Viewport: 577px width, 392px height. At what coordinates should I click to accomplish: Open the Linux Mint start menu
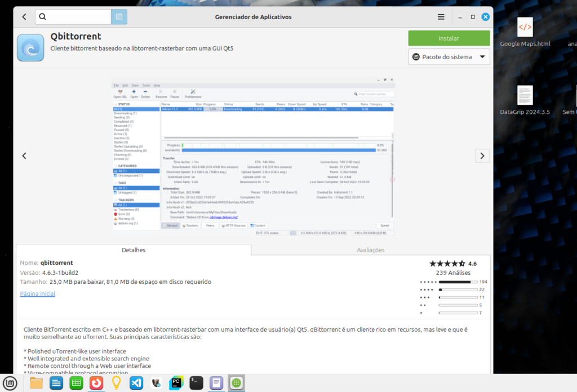coord(11,383)
